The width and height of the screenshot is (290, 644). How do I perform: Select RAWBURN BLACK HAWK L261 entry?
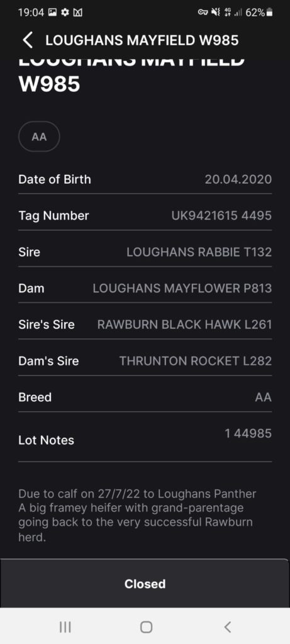(184, 325)
